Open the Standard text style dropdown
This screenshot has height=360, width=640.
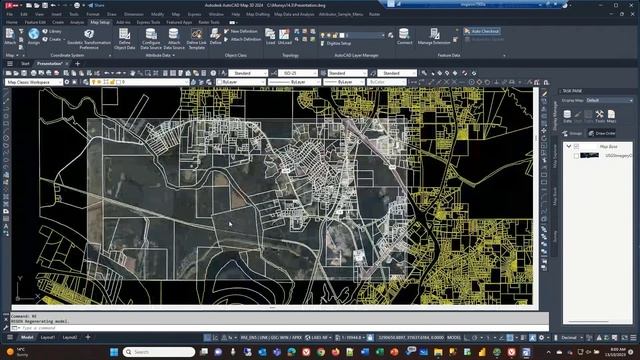coord(248,73)
